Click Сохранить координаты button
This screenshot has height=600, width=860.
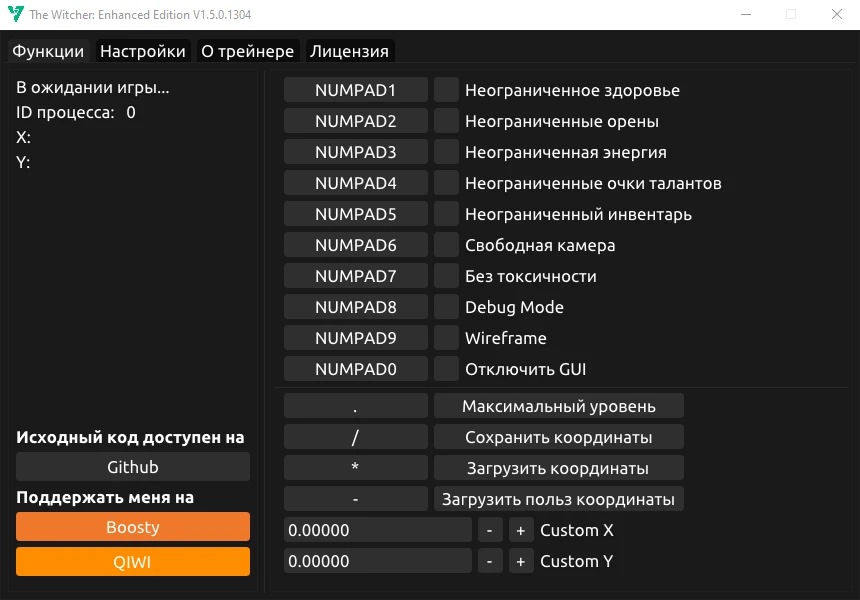[558, 436]
